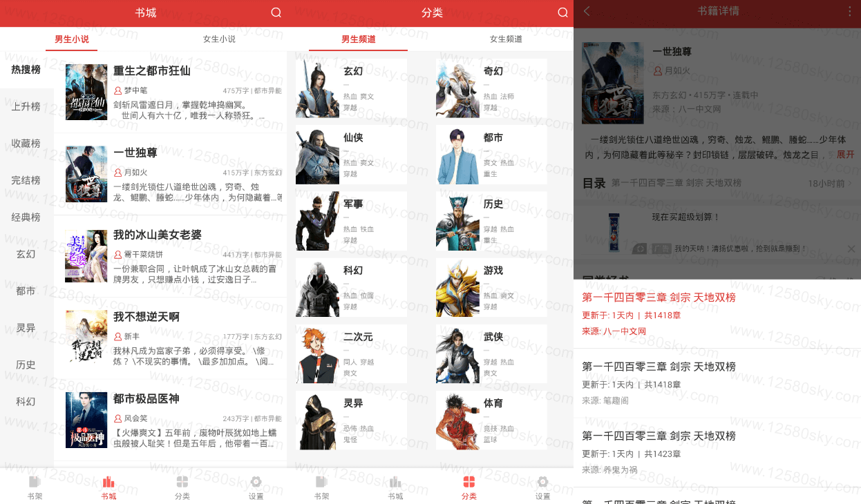Open the cover of 都市极品医神
The image size is (861, 504).
click(86, 420)
